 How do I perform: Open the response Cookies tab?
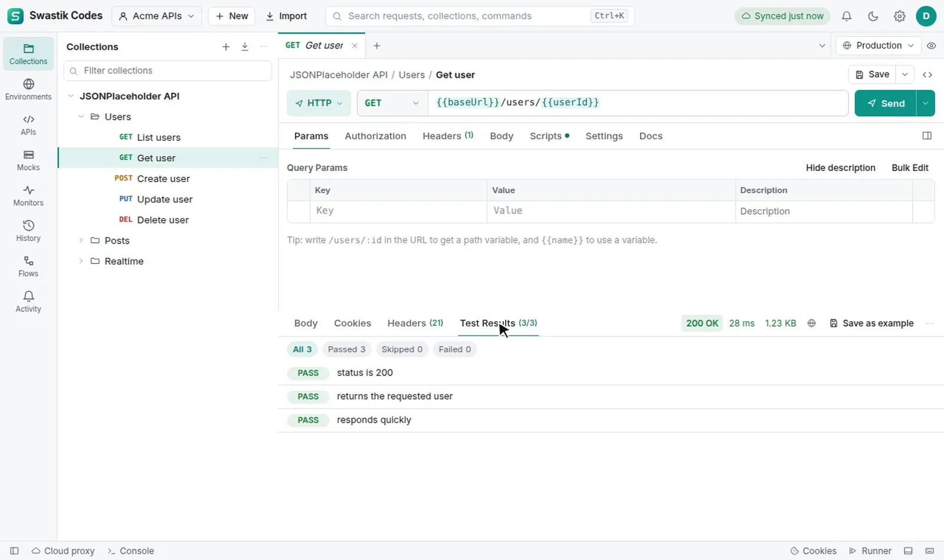coord(352,323)
